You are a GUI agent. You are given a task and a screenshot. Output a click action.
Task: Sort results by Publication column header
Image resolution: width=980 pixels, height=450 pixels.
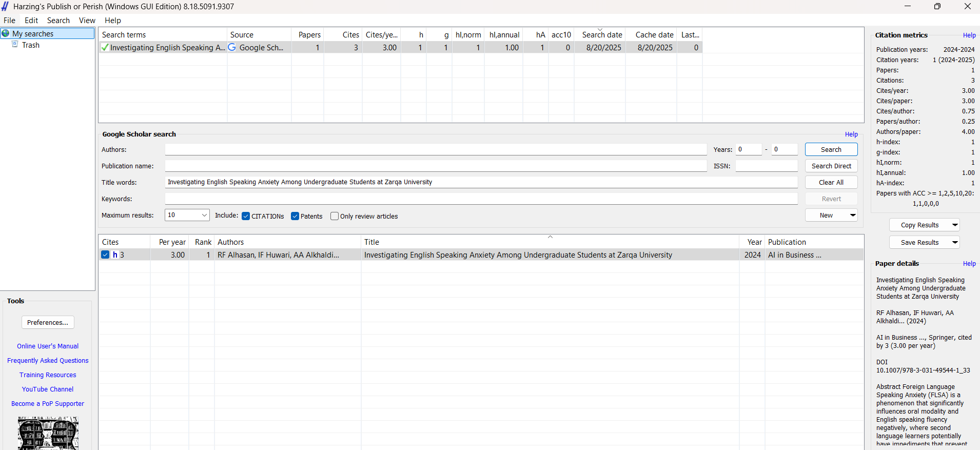pyautogui.click(x=814, y=242)
